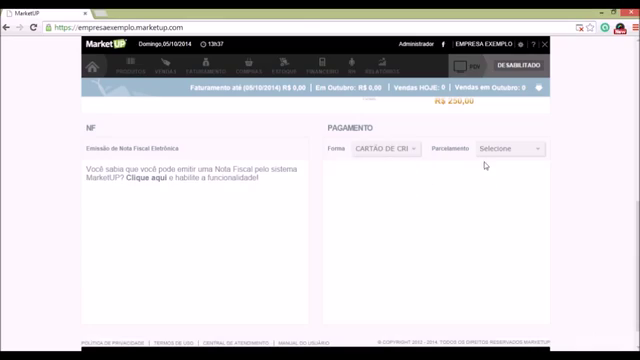Click 'Emissão de Nota Fiscal Eletrônica' heading

132,149
